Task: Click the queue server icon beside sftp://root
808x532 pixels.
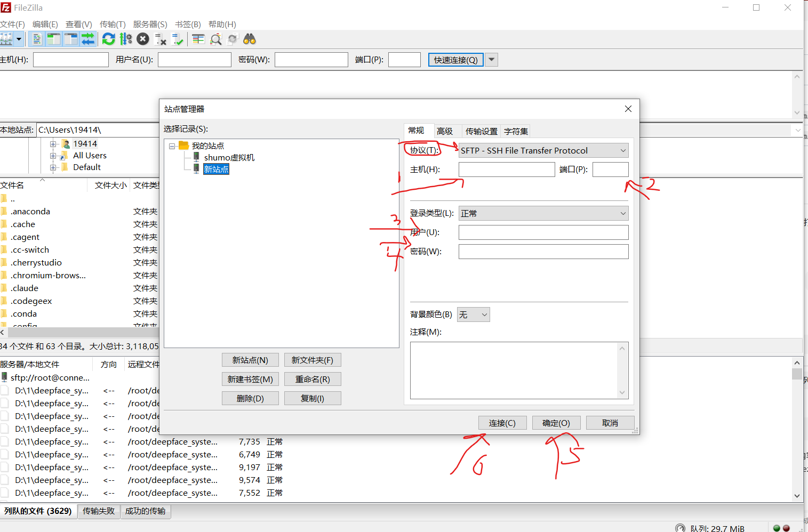Action: 5,377
